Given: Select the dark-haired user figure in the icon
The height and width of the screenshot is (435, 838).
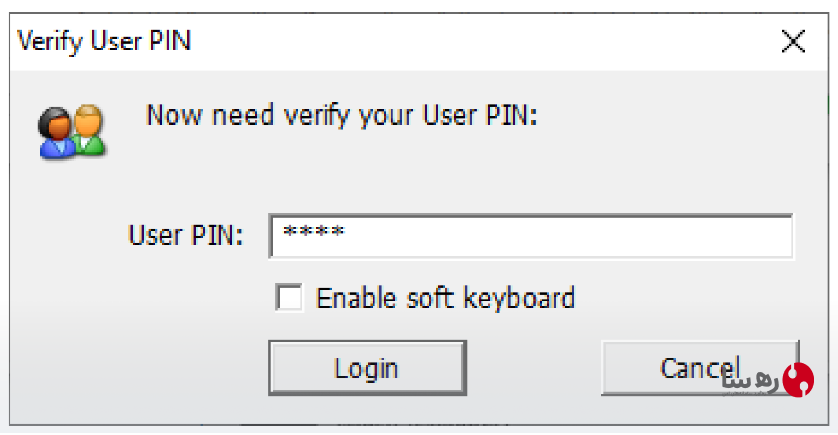Looking at the screenshot, I should tap(55, 134).
